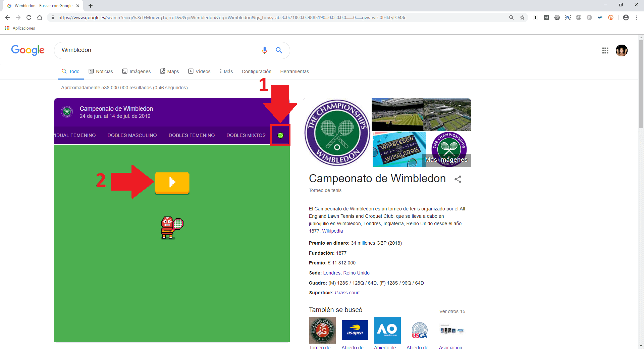Open the Londres link
The height and width of the screenshot is (349, 644).
(332, 273)
